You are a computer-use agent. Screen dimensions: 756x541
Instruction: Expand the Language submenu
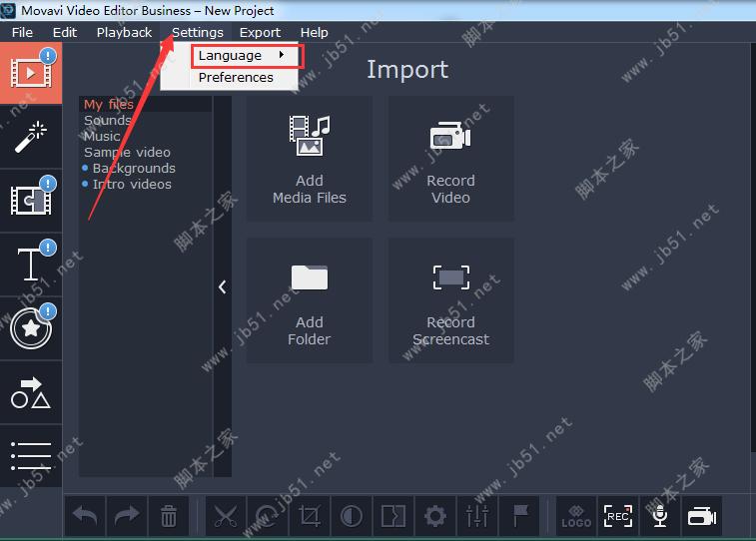point(247,56)
